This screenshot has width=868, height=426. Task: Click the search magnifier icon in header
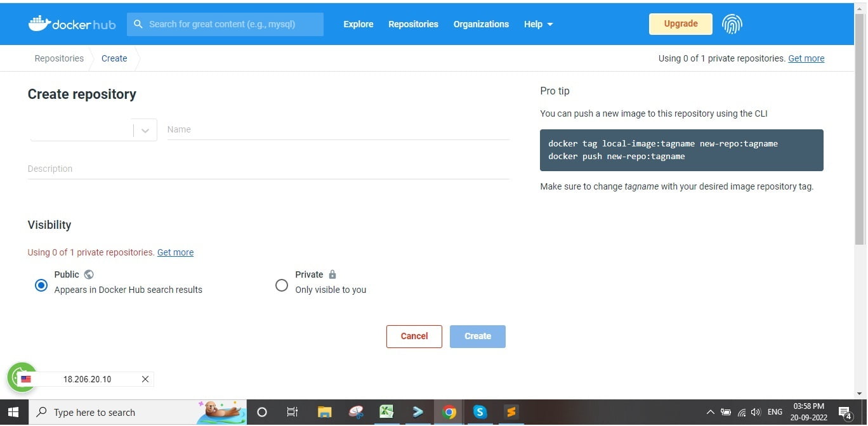(138, 24)
